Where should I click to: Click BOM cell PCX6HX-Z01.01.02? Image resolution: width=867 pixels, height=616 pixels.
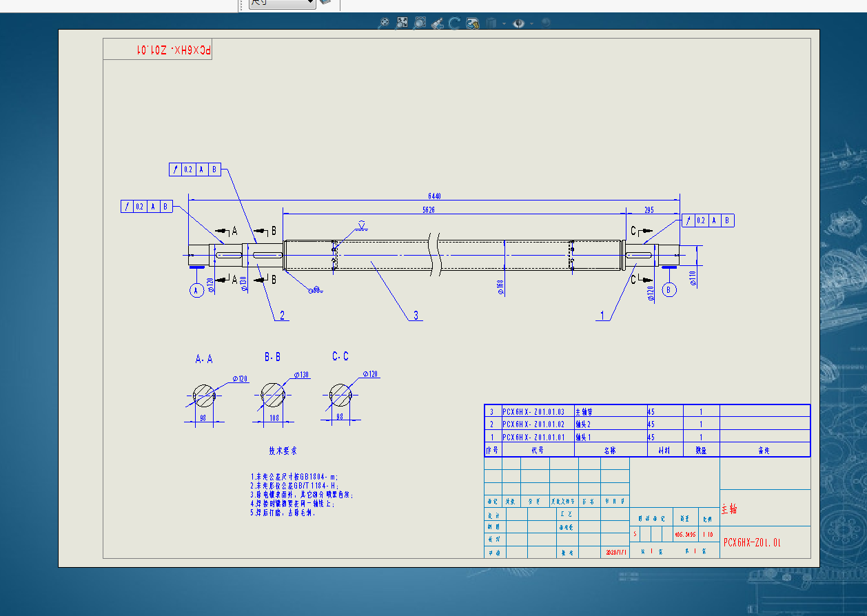(x=538, y=424)
